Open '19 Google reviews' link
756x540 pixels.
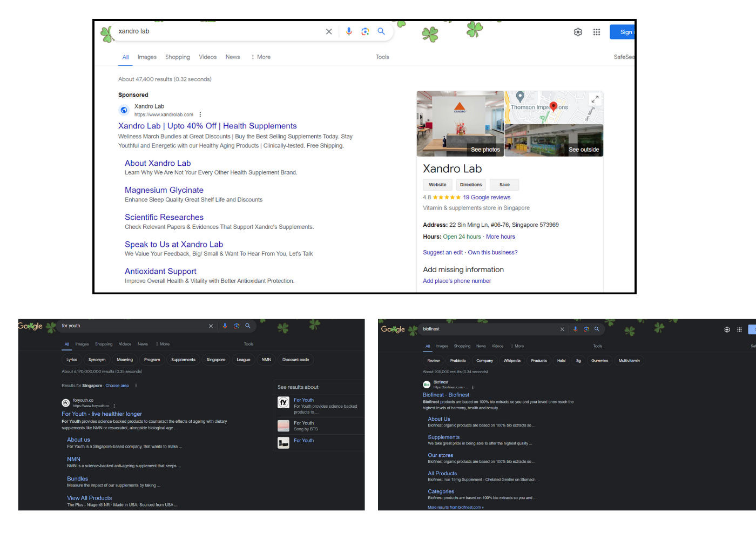[x=487, y=198]
